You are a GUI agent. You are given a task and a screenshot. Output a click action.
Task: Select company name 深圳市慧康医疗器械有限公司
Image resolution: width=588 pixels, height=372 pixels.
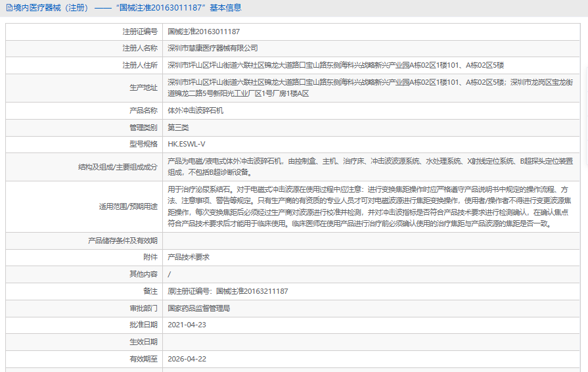click(213, 49)
